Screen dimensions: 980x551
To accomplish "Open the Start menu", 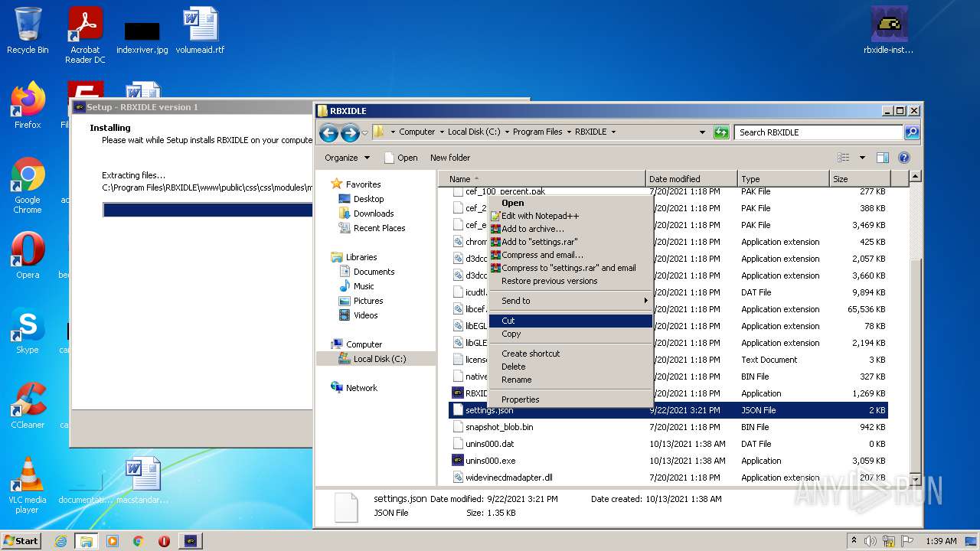I will click(21, 541).
